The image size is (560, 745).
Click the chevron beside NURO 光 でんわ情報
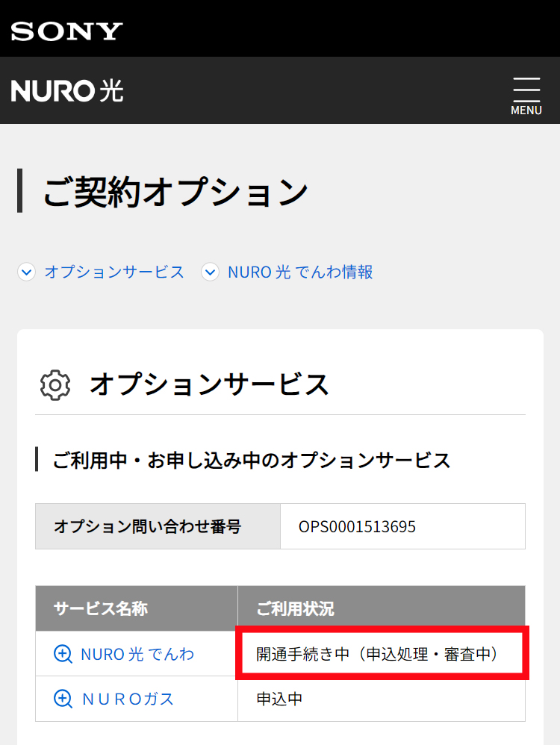pos(210,272)
